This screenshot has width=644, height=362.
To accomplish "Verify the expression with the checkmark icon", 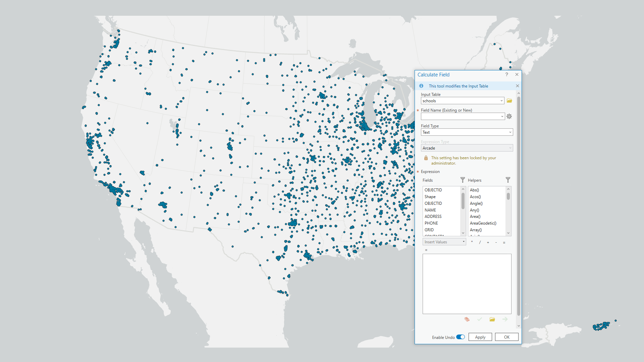I will pyautogui.click(x=479, y=319).
